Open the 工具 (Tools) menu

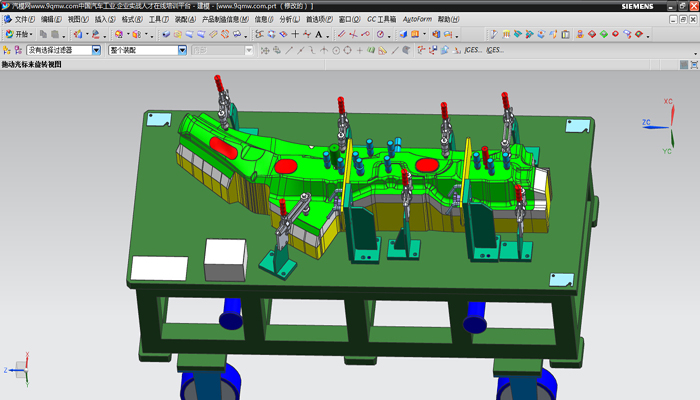point(158,19)
